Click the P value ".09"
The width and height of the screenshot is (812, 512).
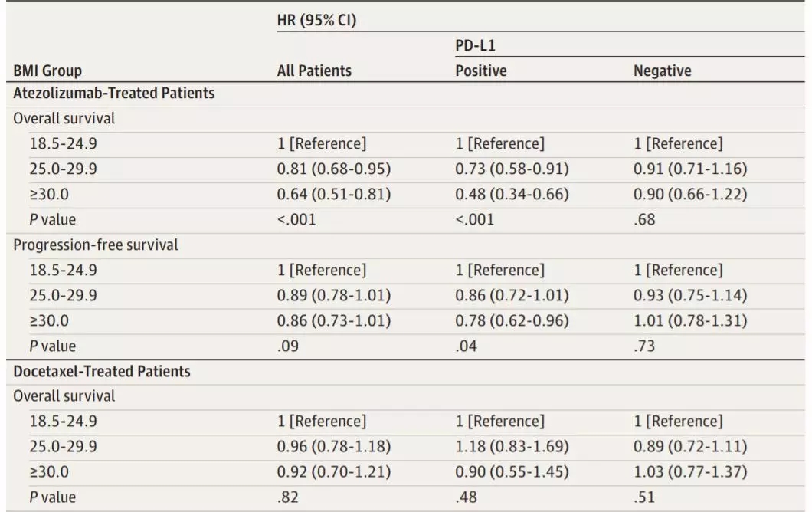287,346
